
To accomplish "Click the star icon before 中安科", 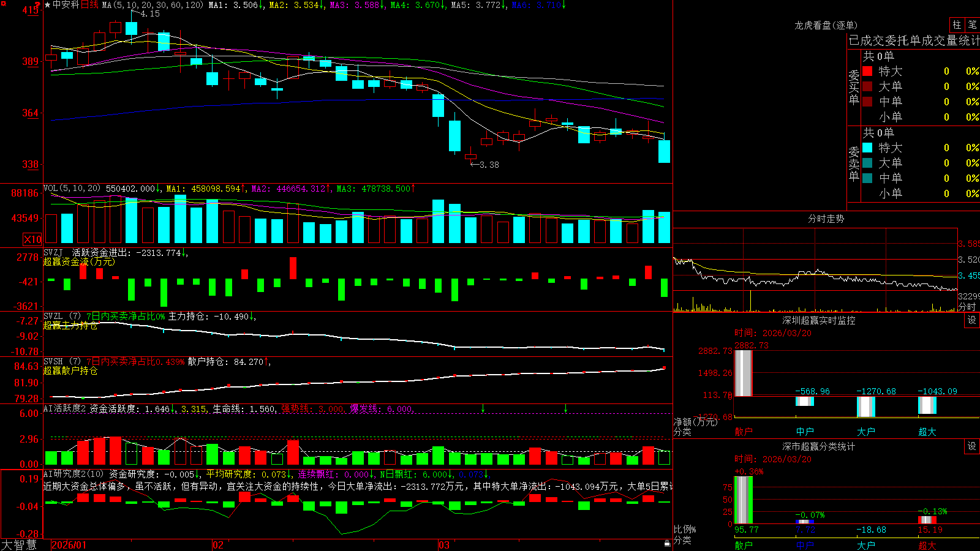I will [x=48, y=5].
